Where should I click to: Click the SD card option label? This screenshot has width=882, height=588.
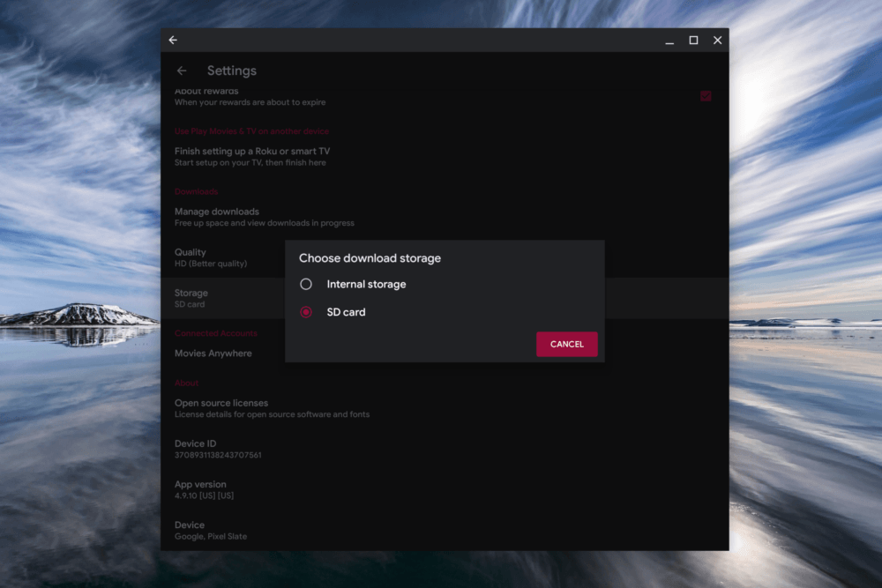(x=346, y=312)
